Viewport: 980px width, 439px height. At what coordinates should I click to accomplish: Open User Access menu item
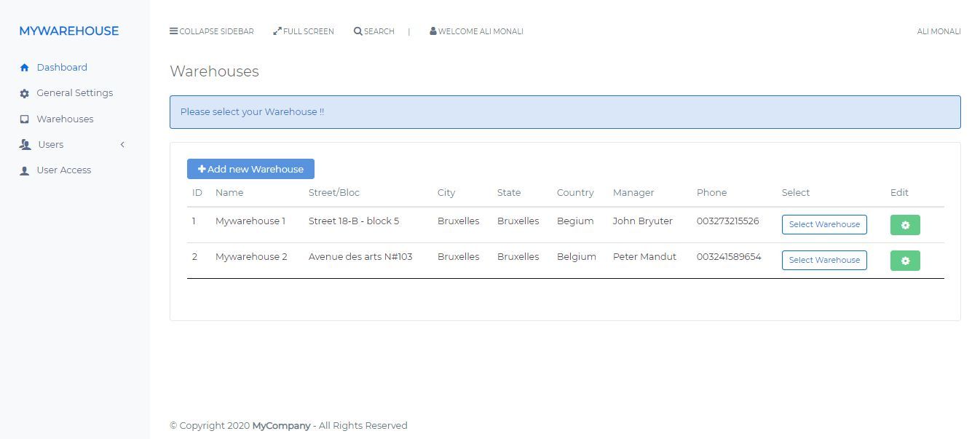click(x=63, y=170)
